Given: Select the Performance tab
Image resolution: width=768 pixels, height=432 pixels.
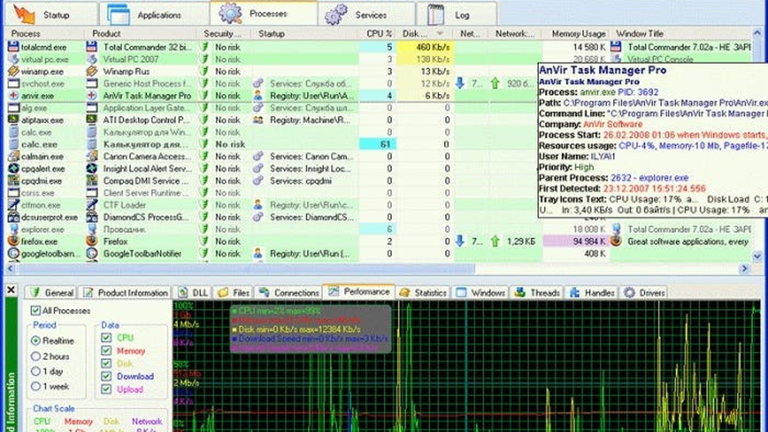Looking at the screenshot, I should coord(359,291).
